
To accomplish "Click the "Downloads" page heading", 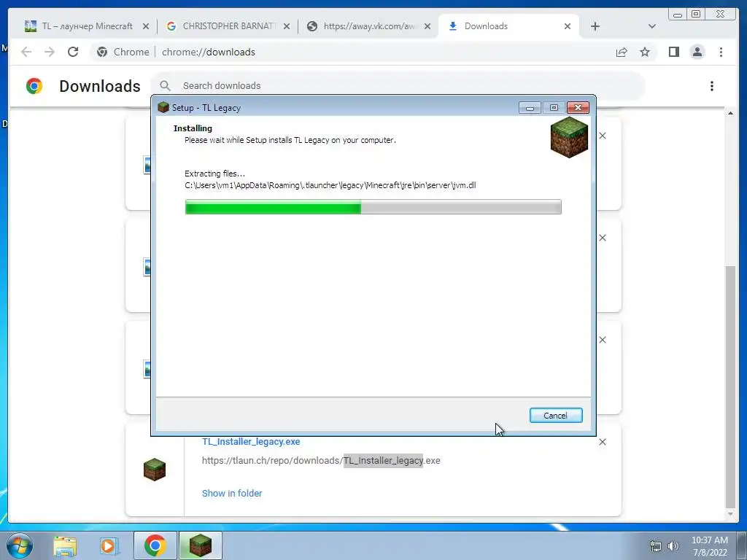I will [99, 86].
